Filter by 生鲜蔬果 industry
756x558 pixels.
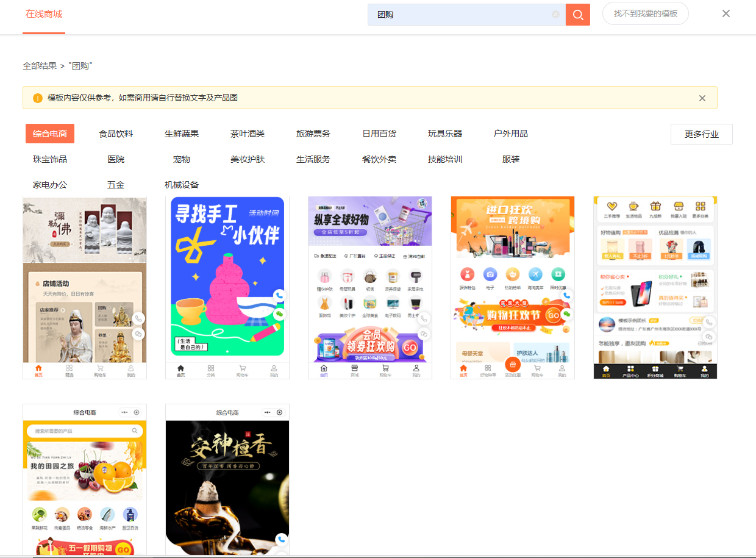pos(182,134)
